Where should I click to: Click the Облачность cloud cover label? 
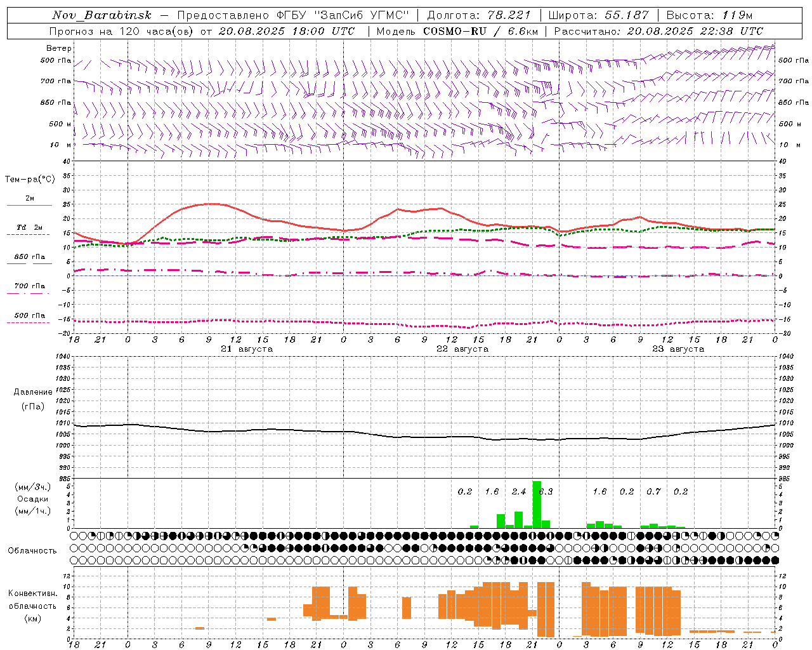[32, 551]
